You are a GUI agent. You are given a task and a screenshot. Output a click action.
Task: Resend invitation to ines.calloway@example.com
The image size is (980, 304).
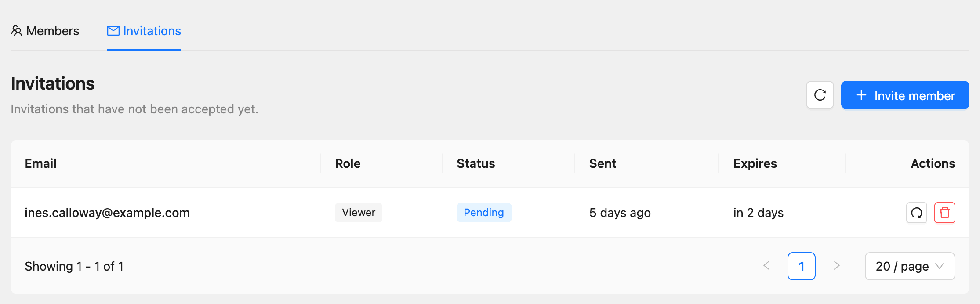coord(917,213)
